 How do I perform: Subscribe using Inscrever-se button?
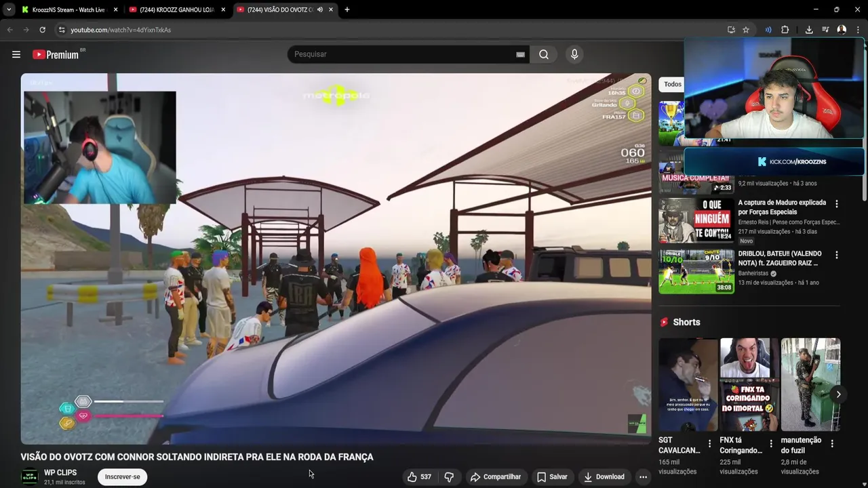pos(122,476)
